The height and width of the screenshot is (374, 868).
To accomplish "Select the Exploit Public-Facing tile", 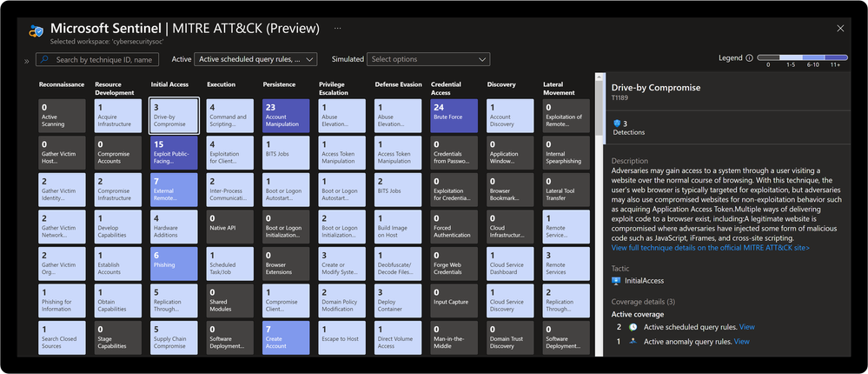I will click(174, 152).
